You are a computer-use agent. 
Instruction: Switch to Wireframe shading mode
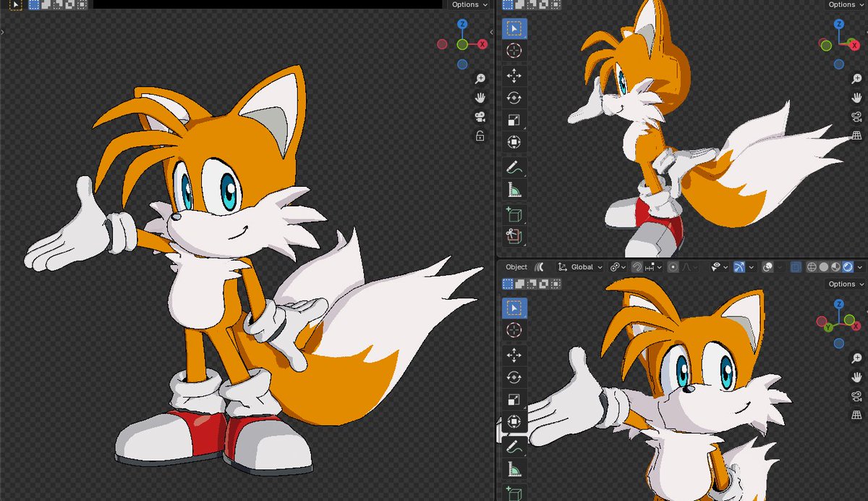pyautogui.click(x=812, y=267)
